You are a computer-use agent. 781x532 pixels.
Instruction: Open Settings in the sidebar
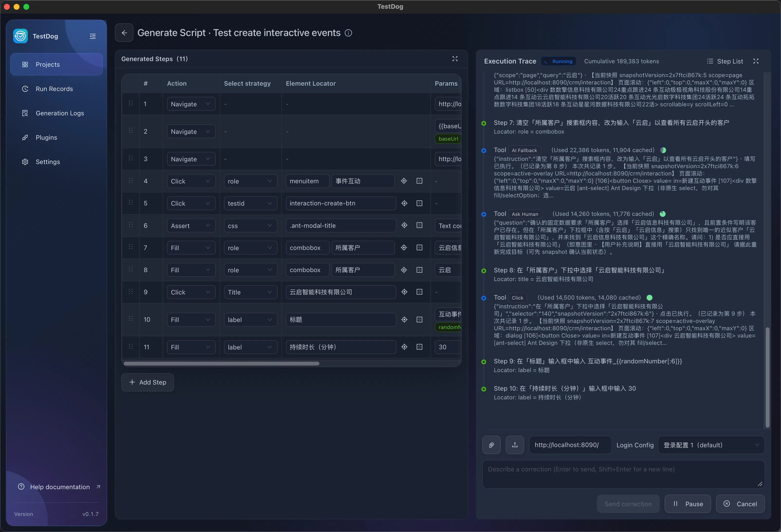tap(56, 162)
